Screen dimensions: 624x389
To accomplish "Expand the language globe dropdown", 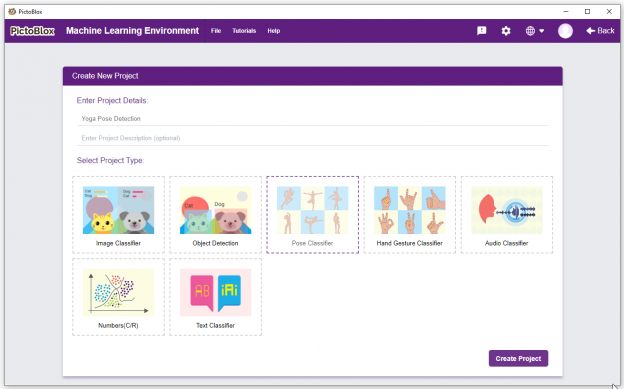I will [534, 31].
